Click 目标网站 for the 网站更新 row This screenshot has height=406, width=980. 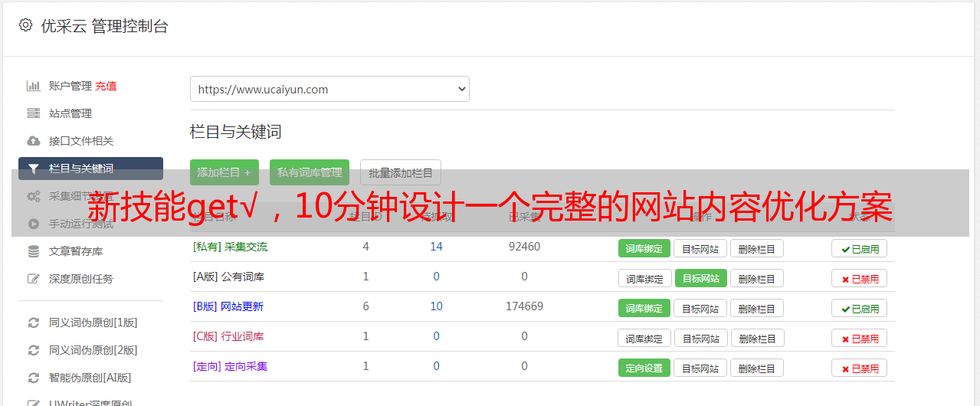[700, 308]
